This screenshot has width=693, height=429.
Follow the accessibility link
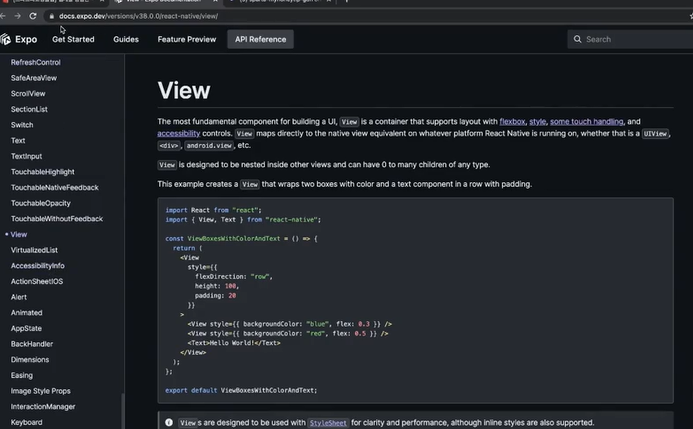tap(179, 133)
